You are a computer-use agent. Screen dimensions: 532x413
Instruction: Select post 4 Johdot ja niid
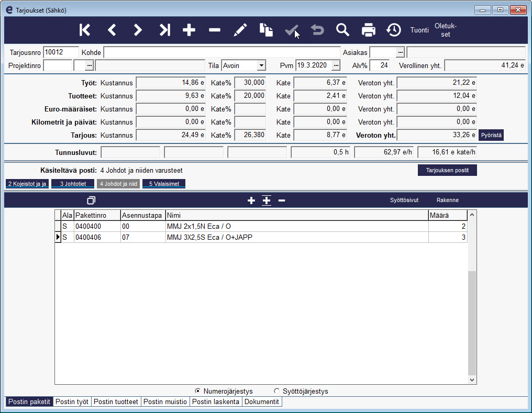[118, 184]
